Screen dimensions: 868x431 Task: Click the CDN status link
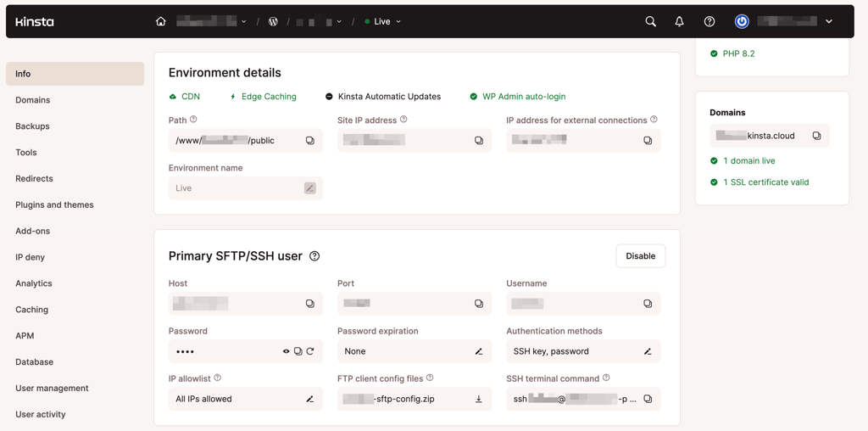(x=184, y=97)
